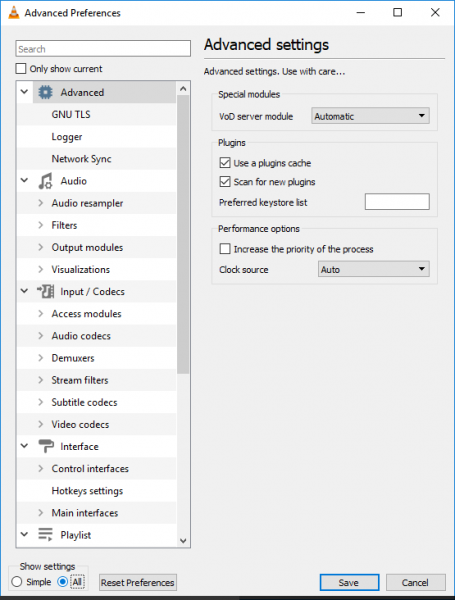Click the Interface paint roller icon
Screen dimensions: 455x600
(x=46, y=446)
